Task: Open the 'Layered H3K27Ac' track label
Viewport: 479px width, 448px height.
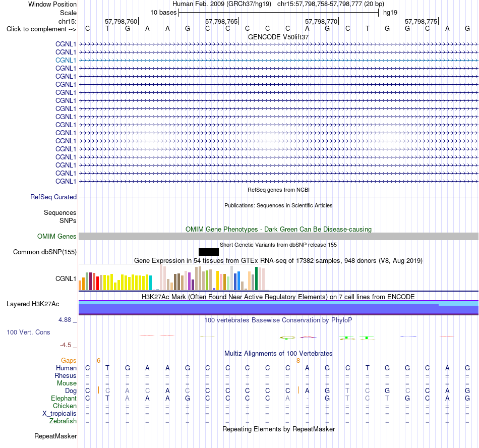Action: pos(33,304)
